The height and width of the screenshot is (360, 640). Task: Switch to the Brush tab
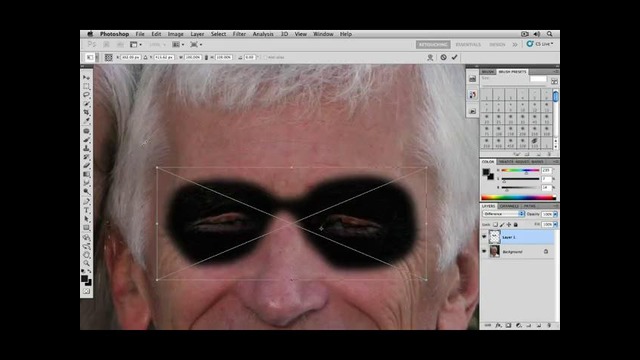point(488,72)
